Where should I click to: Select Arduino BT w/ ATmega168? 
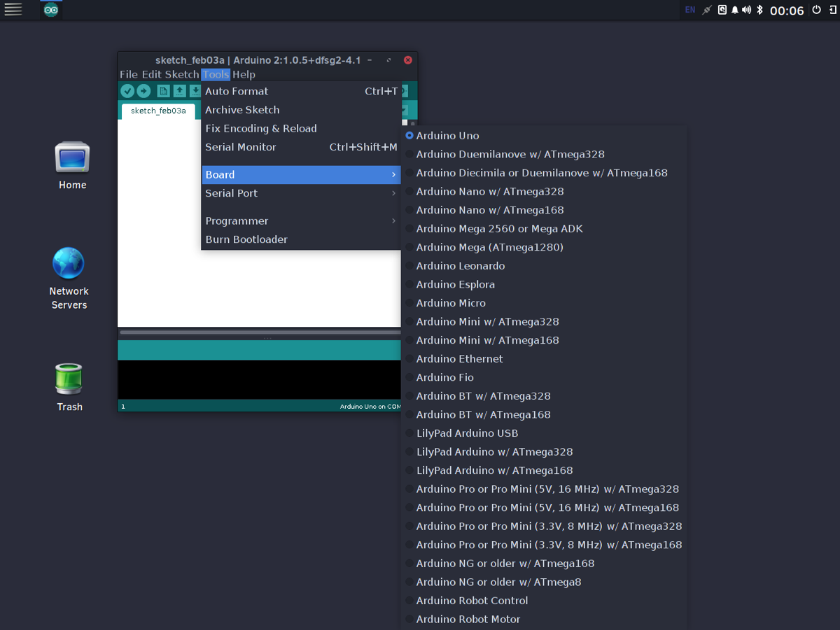pyautogui.click(x=544, y=414)
